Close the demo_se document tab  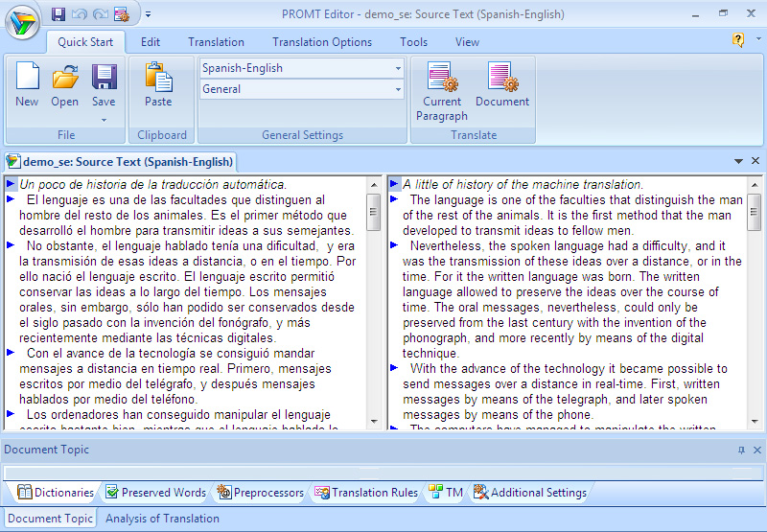755,160
